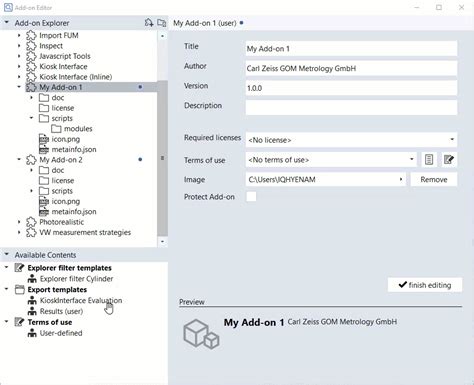This screenshot has height=385, width=474.
Task: Click the icon.png file icon under My Add-on 1
Action: tap(44, 139)
